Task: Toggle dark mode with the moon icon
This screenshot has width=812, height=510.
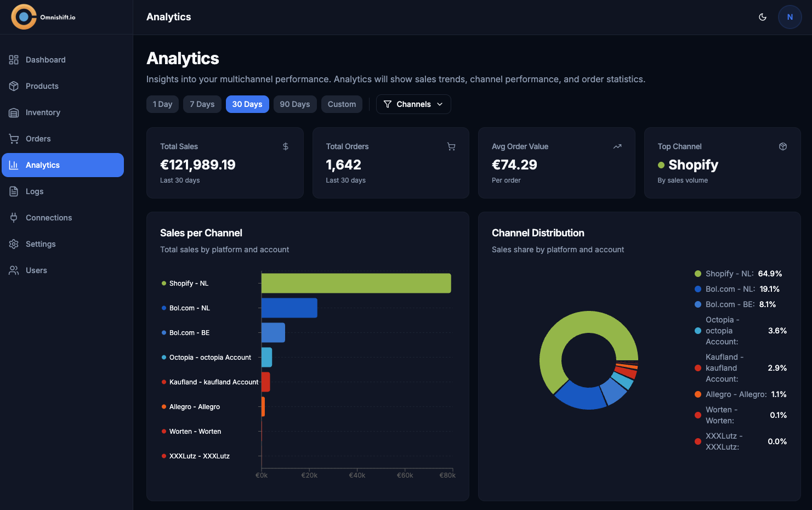Action: click(762, 17)
